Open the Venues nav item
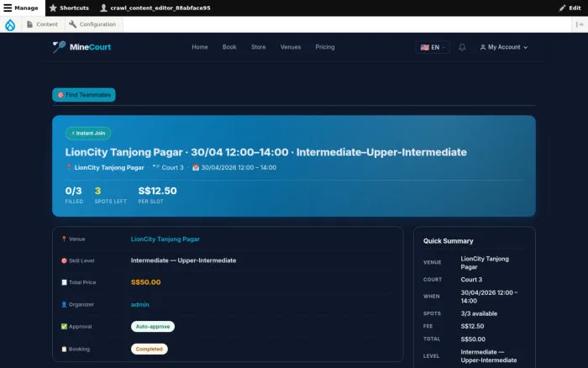This screenshot has height=368, width=588. [291, 47]
